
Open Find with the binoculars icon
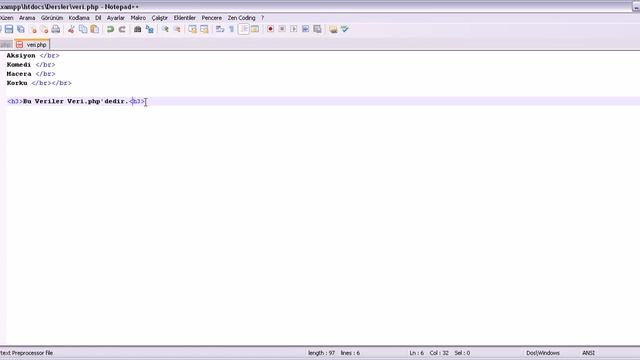coord(138,29)
